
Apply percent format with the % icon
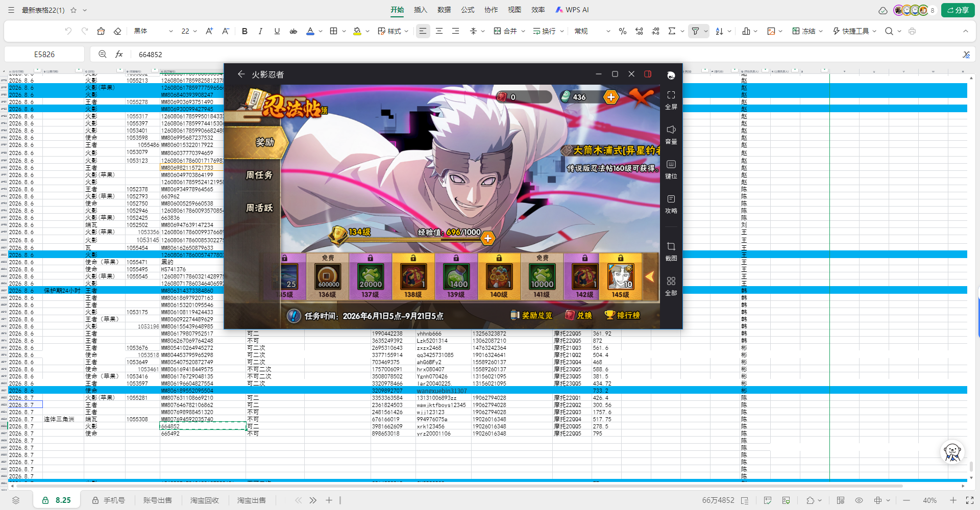[623, 31]
